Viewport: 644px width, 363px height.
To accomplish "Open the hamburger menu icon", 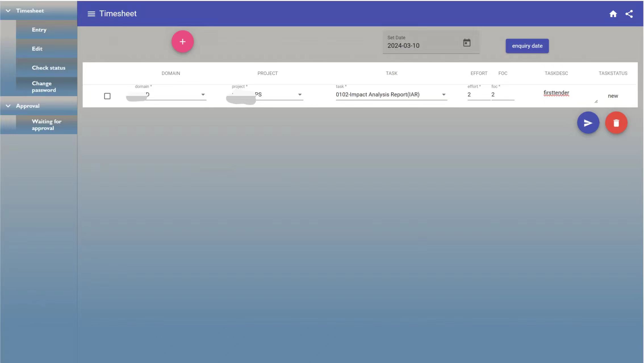I will (91, 14).
